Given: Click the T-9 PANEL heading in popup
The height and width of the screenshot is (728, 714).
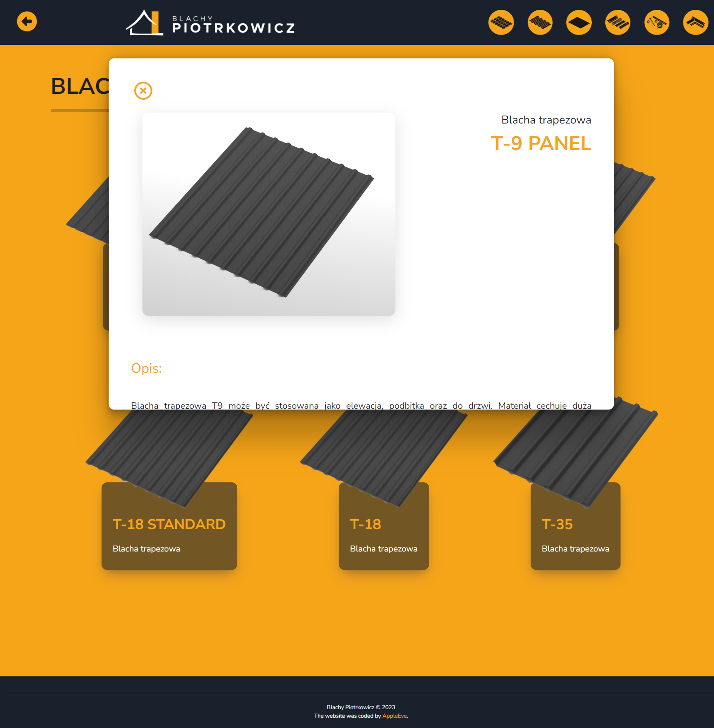Looking at the screenshot, I should click(541, 144).
